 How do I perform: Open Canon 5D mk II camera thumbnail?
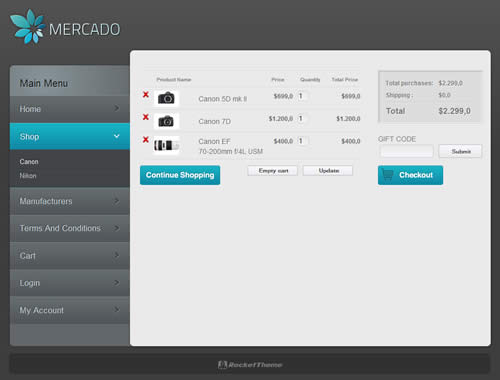(x=166, y=98)
